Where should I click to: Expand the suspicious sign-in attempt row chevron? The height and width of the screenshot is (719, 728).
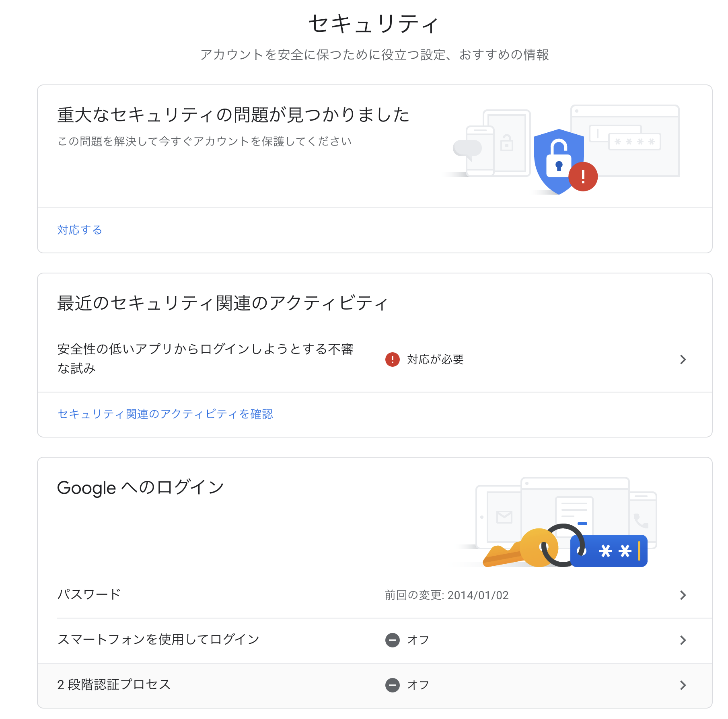(x=683, y=359)
